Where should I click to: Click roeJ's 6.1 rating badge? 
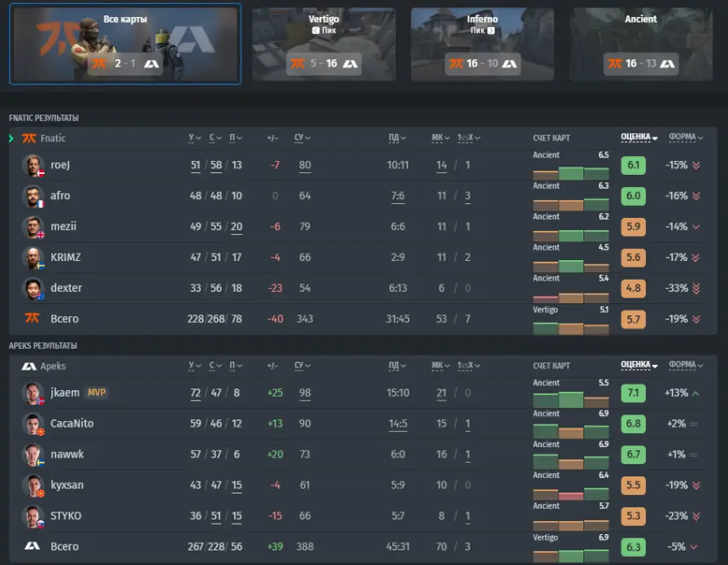[633, 165]
